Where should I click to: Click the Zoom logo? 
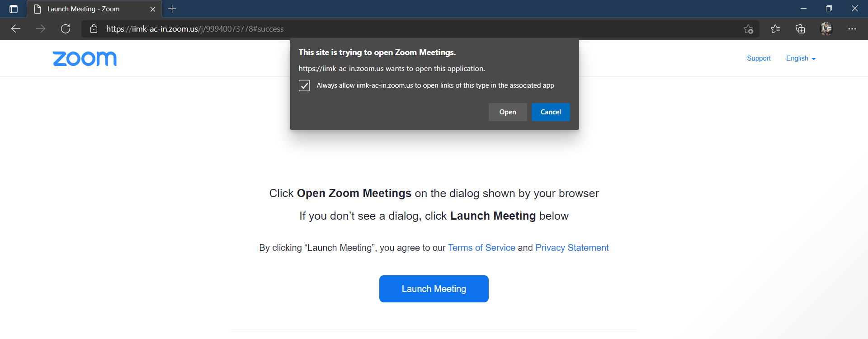84,58
